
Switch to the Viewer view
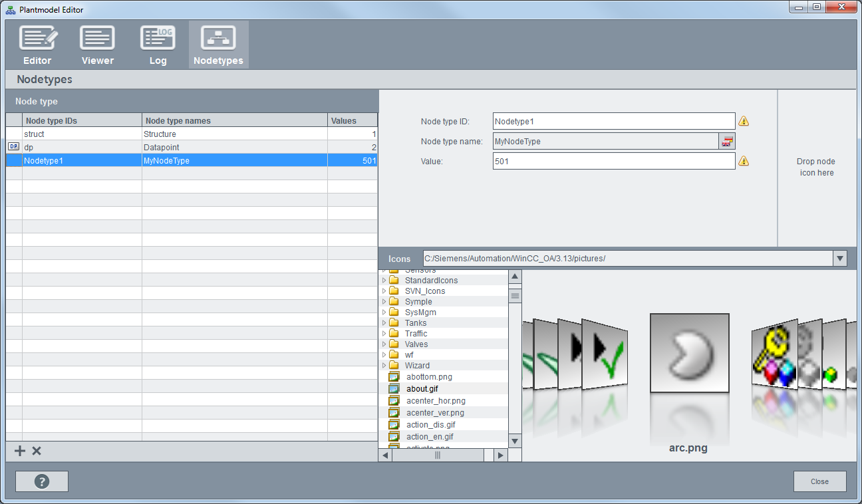click(x=97, y=45)
